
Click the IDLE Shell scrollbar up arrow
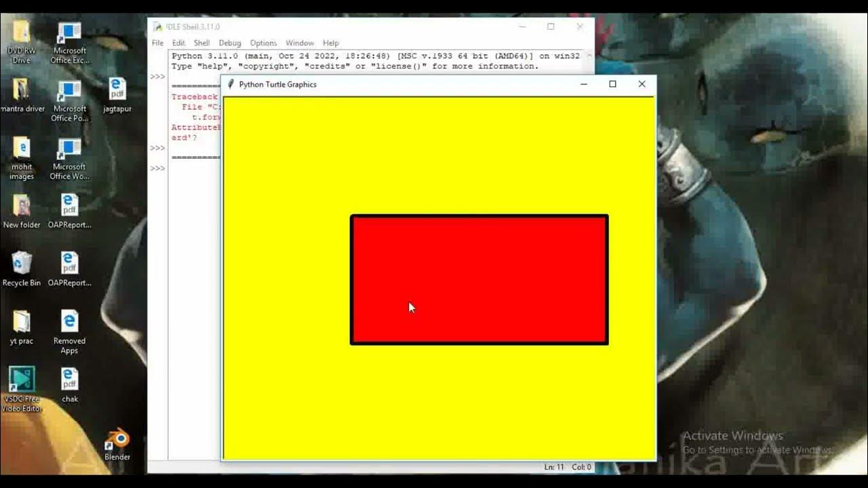click(589, 56)
